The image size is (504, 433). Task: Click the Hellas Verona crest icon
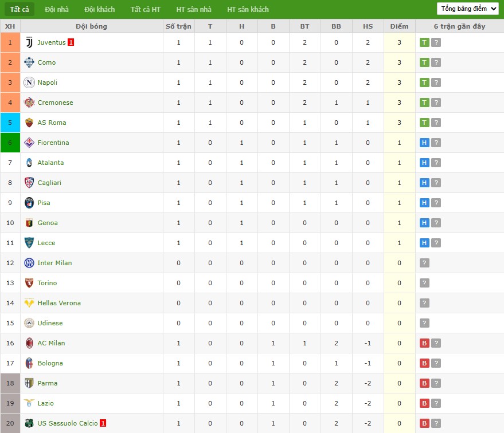point(29,303)
